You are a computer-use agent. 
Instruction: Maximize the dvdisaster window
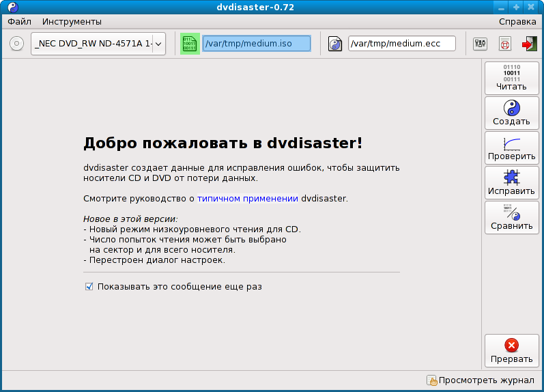click(x=516, y=8)
